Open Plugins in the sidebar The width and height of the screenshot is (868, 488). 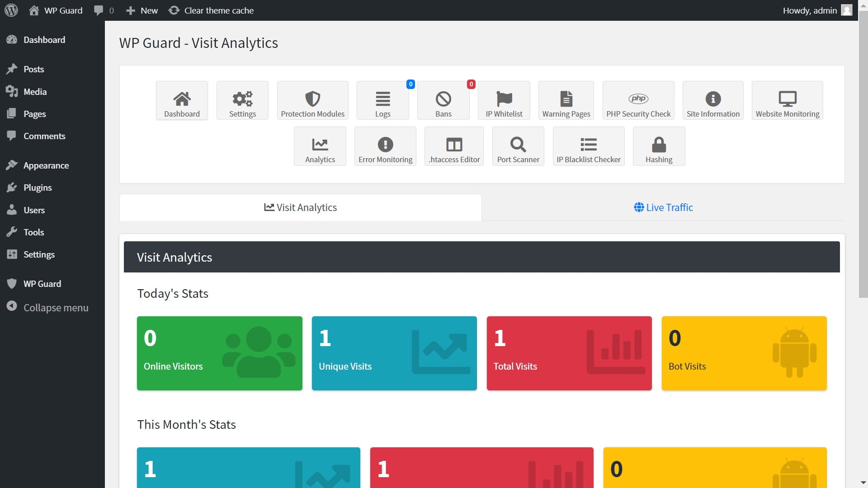click(38, 188)
